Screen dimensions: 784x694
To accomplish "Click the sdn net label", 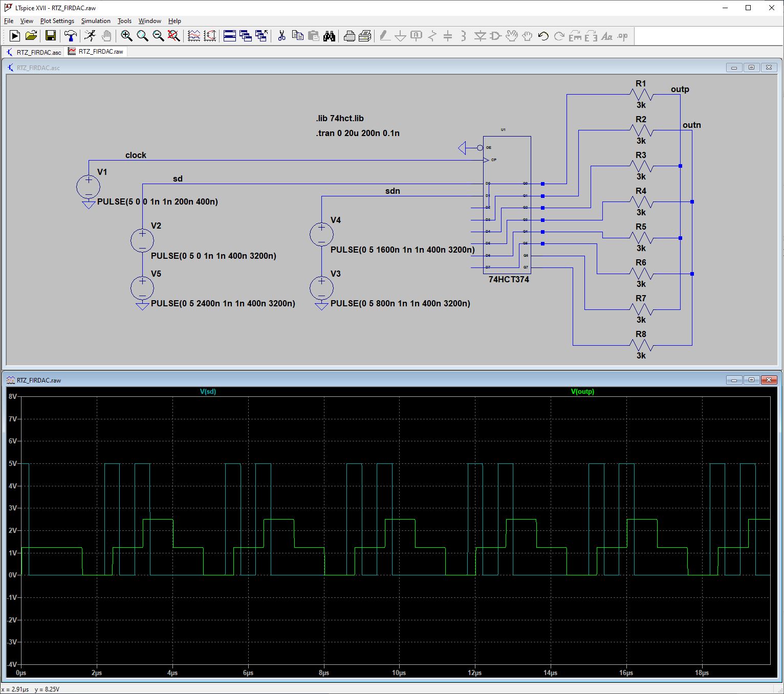I will tap(393, 191).
